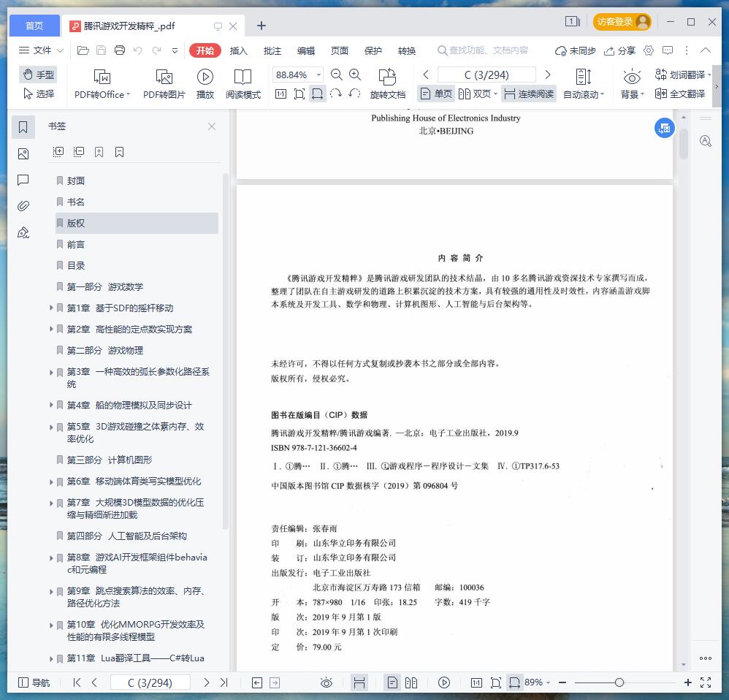Select the 手型 hand tool
This screenshot has width=729, height=700.
38,75
